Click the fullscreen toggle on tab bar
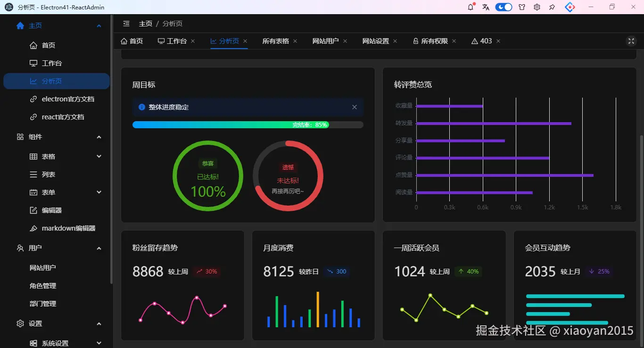Screen dimensions: 644x348 click(631, 41)
